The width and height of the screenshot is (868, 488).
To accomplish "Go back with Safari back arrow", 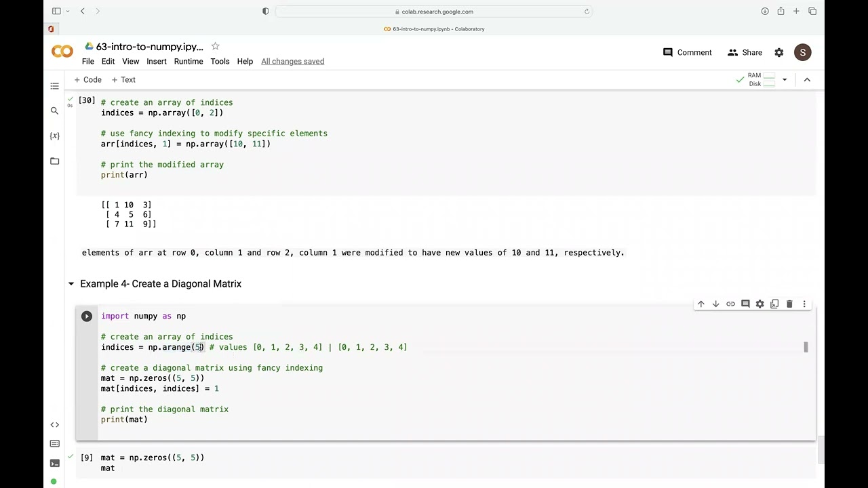I will click(82, 11).
